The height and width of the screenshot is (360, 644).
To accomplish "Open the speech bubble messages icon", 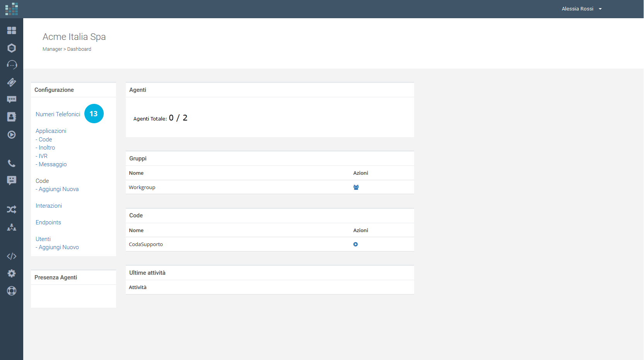I will pyautogui.click(x=12, y=100).
